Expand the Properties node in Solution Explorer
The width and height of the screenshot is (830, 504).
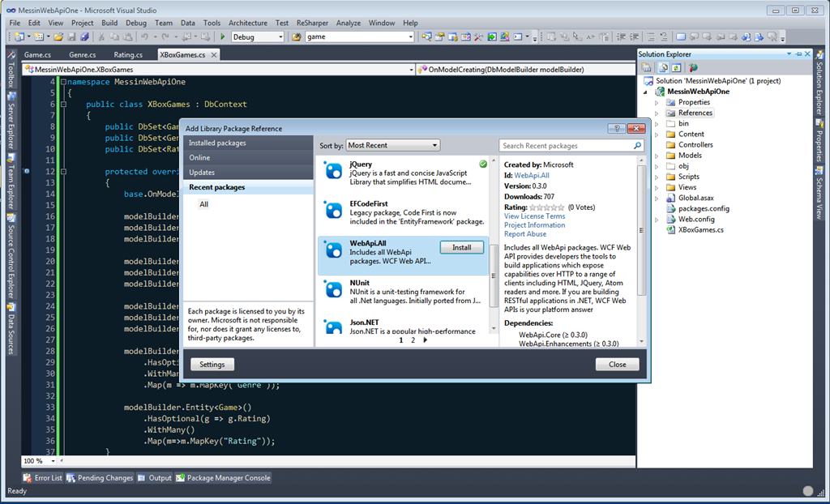[x=657, y=103]
